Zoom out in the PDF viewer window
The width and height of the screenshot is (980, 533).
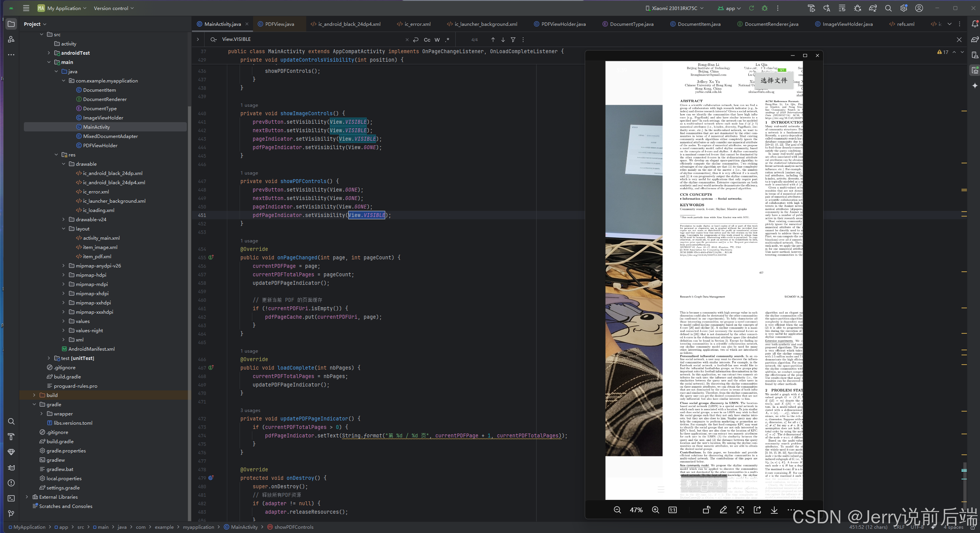[617, 510]
